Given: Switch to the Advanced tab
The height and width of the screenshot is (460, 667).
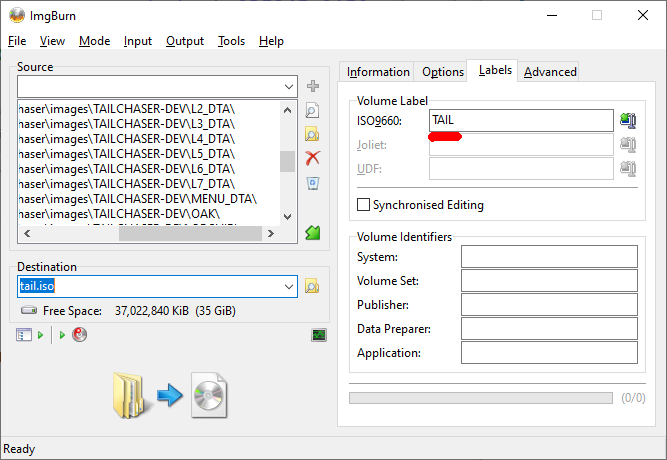Looking at the screenshot, I should click(x=550, y=72).
